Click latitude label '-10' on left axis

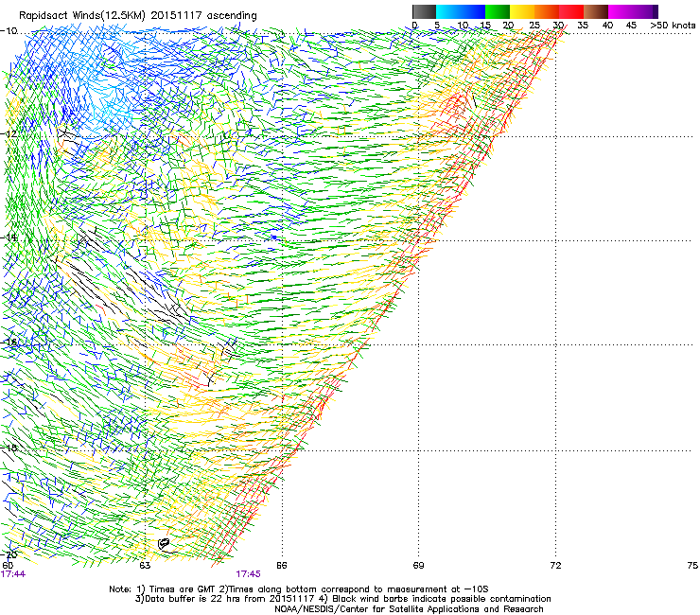(9, 31)
